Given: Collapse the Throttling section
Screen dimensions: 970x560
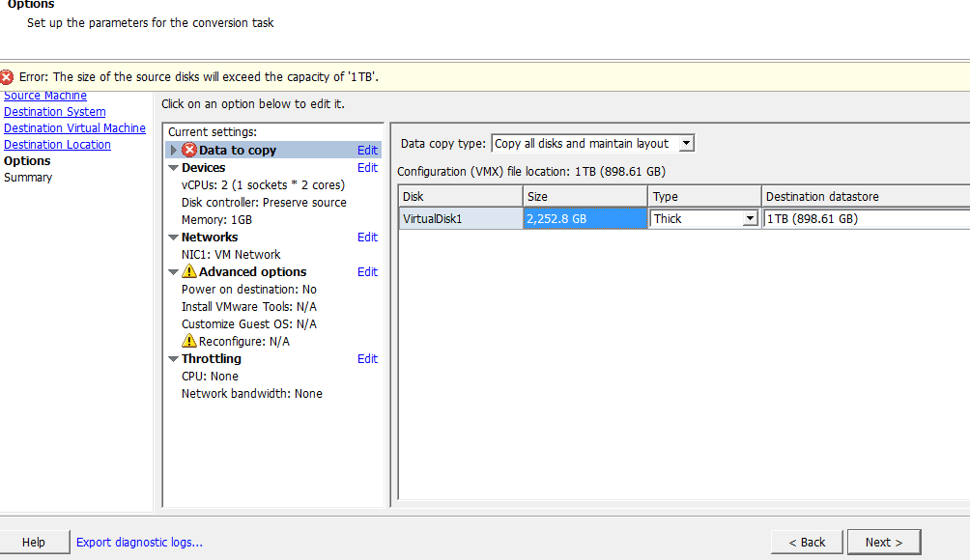Looking at the screenshot, I should tap(173, 359).
